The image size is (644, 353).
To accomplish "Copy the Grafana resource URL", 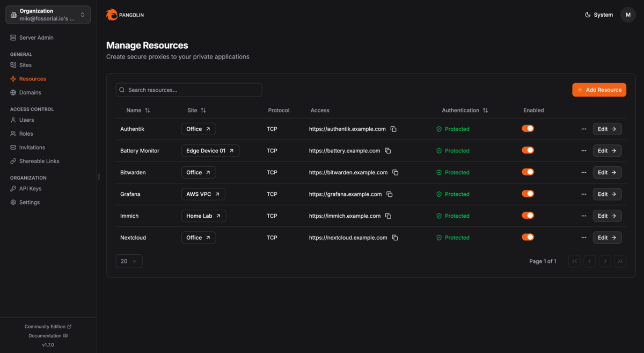I will coord(390,194).
